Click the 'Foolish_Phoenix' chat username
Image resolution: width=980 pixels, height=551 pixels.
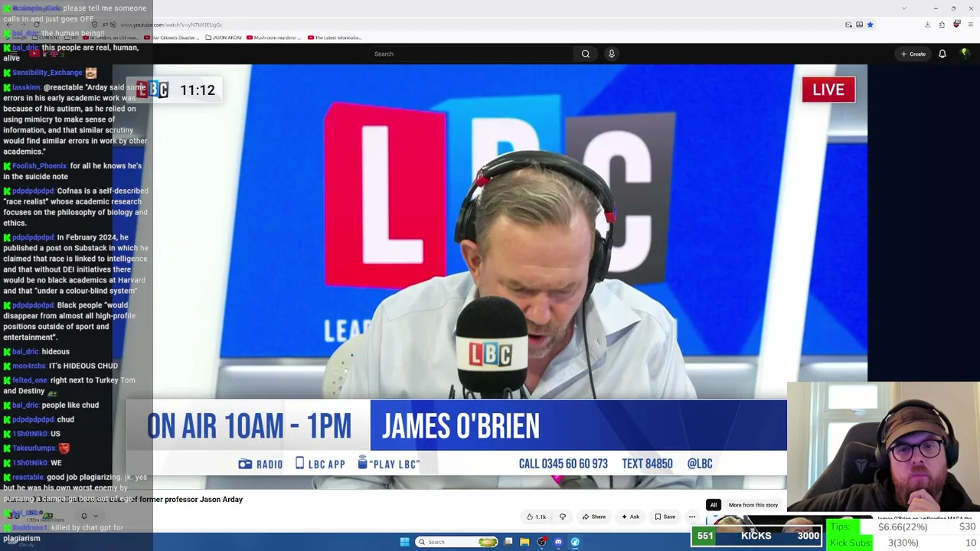pyautogui.click(x=39, y=166)
